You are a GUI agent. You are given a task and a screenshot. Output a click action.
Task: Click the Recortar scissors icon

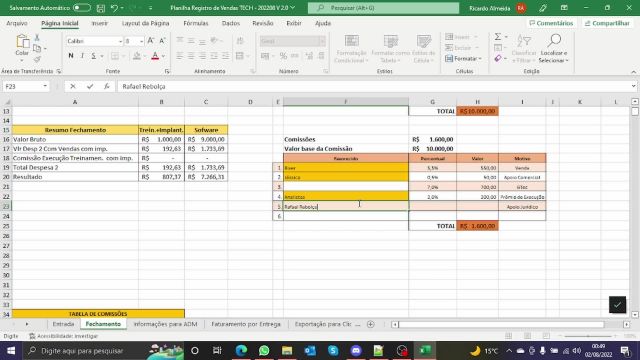(37, 38)
